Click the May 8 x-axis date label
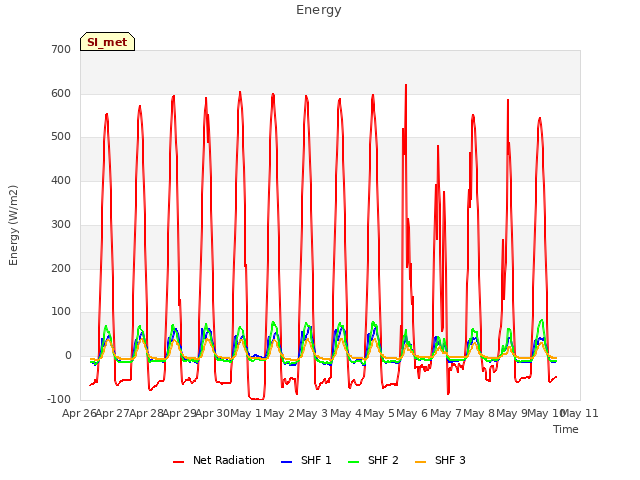Screen dimensions: 640x480 (479, 413)
